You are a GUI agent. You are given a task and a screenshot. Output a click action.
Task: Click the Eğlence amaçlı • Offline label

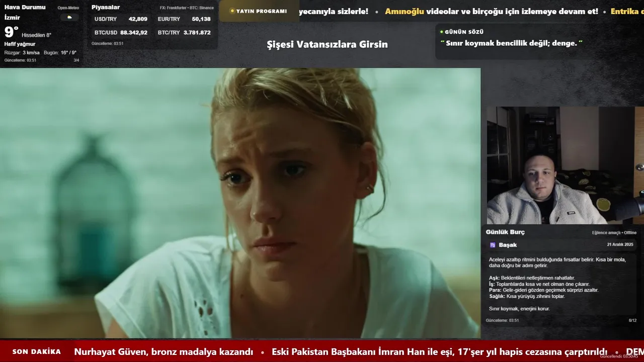(614, 233)
